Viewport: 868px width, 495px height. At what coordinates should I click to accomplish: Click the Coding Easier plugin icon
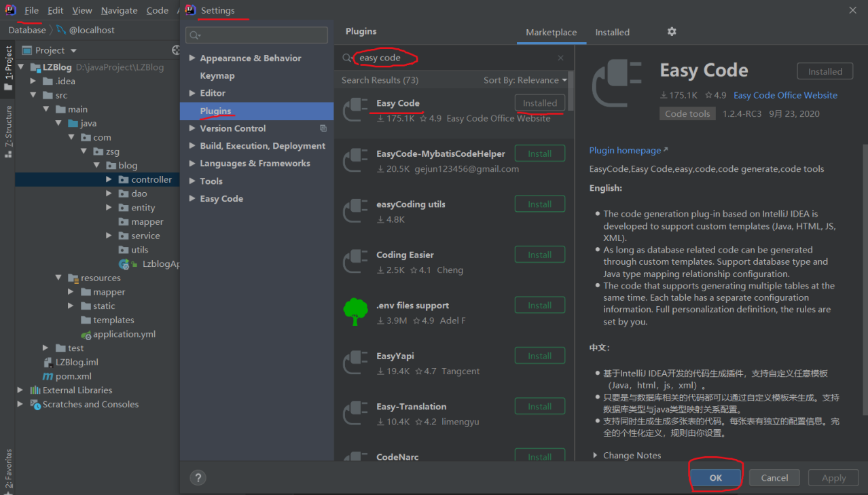(x=355, y=262)
